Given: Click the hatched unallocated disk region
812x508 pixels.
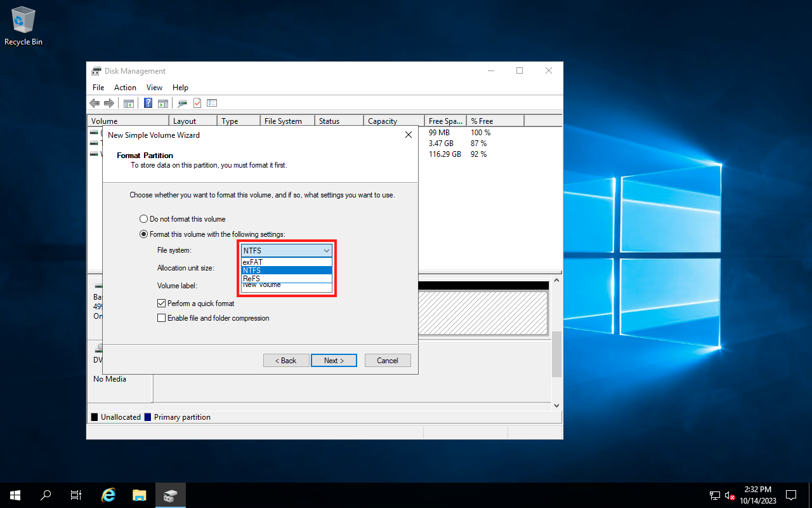Looking at the screenshot, I should pyautogui.click(x=482, y=312).
